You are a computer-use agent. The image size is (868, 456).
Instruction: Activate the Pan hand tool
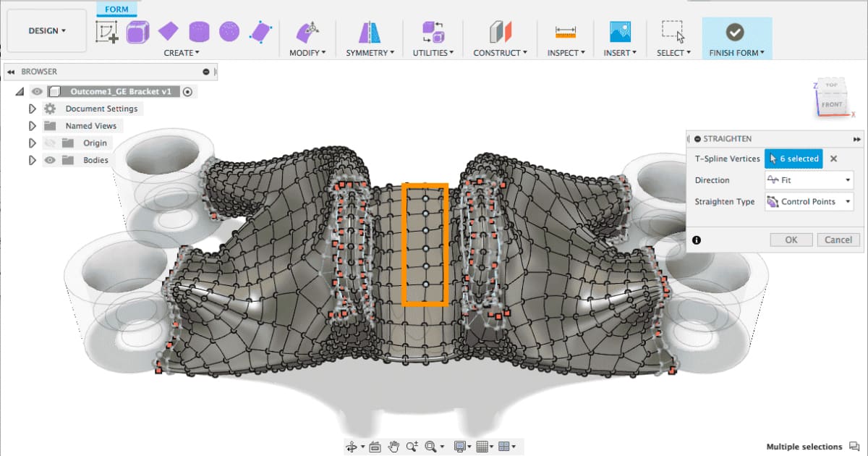coord(394,447)
